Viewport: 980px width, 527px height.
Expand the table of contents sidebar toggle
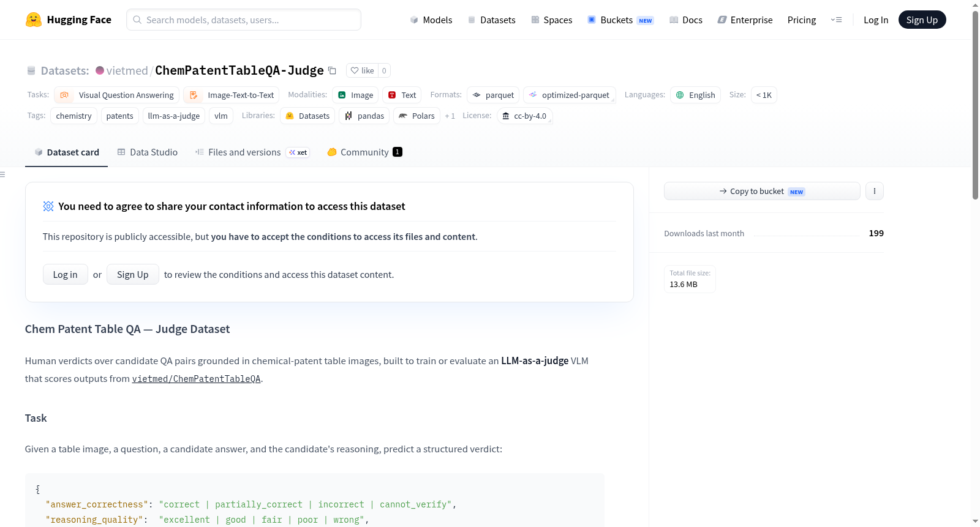[2, 174]
